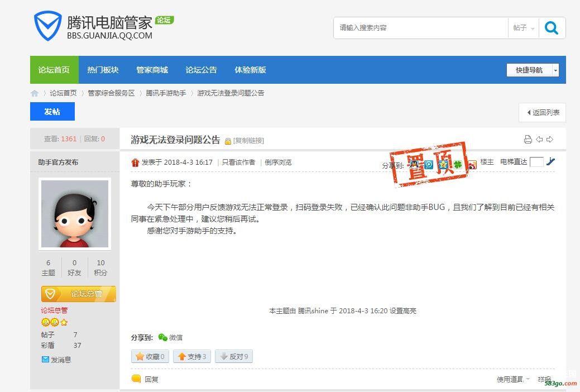Open the 使用道具 dropdown

[x=513, y=379]
